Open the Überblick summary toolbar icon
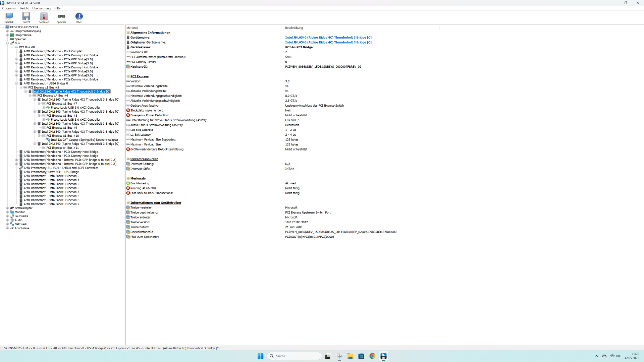644x362 pixels. point(9,18)
